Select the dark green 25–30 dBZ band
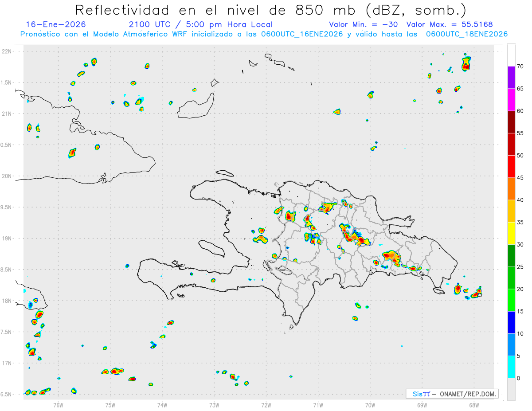The height and width of the screenshot is (411, 532). [511, 256]
